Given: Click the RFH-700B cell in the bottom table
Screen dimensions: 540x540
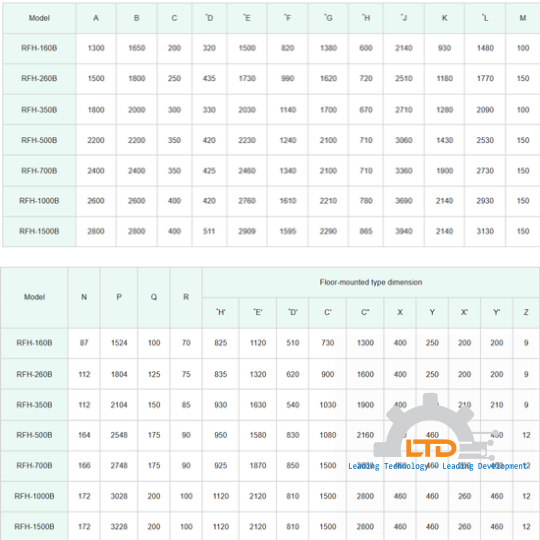Looking at the screenshot, I should (34, 465).
